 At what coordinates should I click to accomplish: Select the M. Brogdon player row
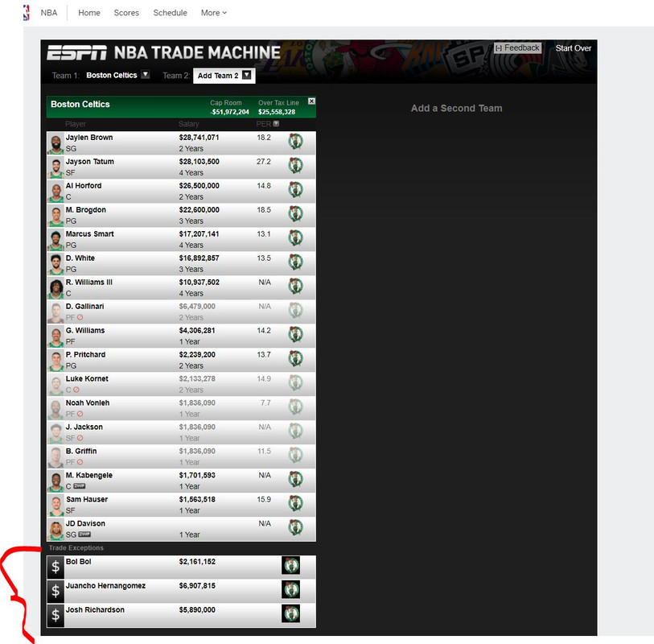pos(181,216)
